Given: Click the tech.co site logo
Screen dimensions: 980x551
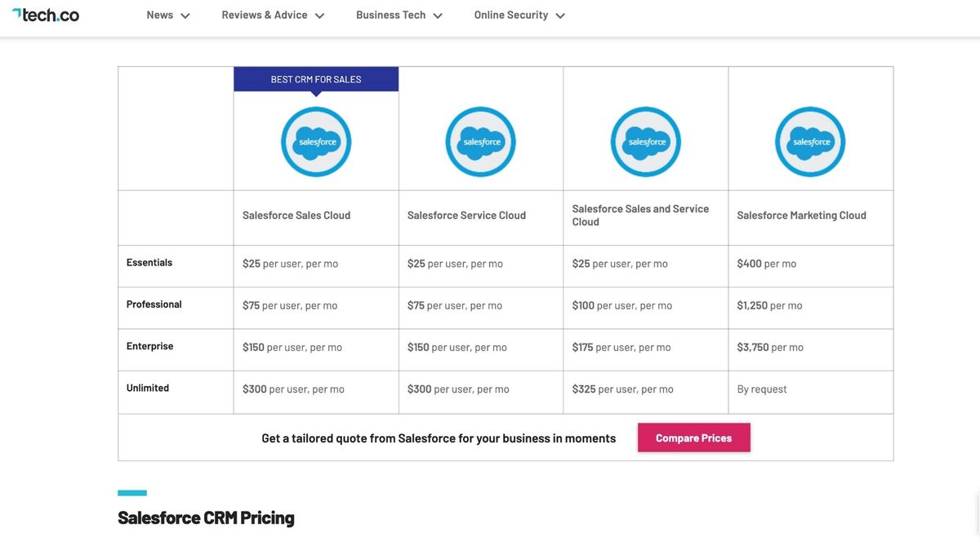Looking at the screenshot, I should pos(46,14).
